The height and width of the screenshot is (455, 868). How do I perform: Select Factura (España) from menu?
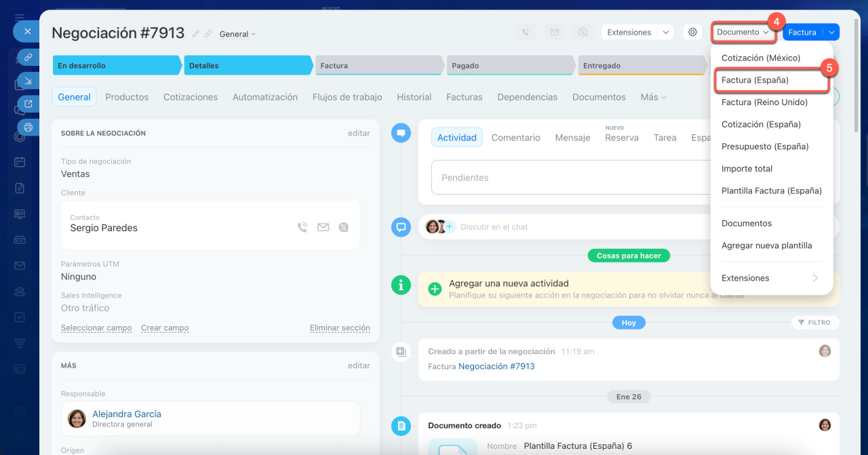coord(755,80)
